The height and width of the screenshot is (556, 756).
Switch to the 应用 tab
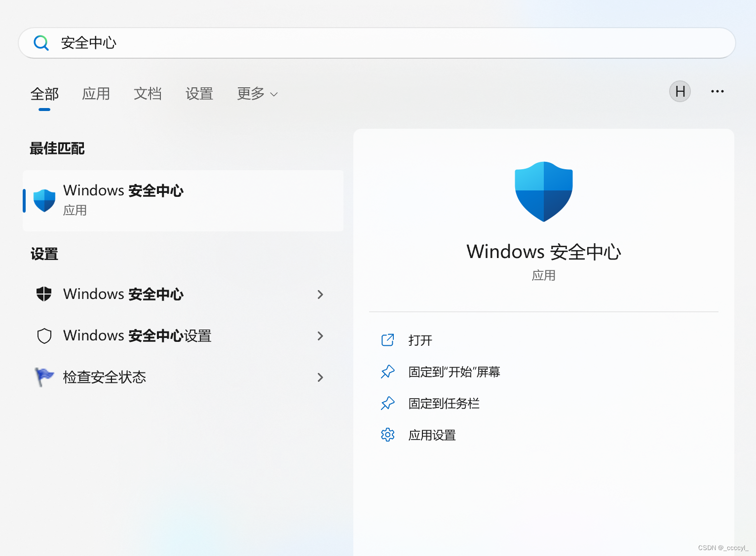coord(96,94)
